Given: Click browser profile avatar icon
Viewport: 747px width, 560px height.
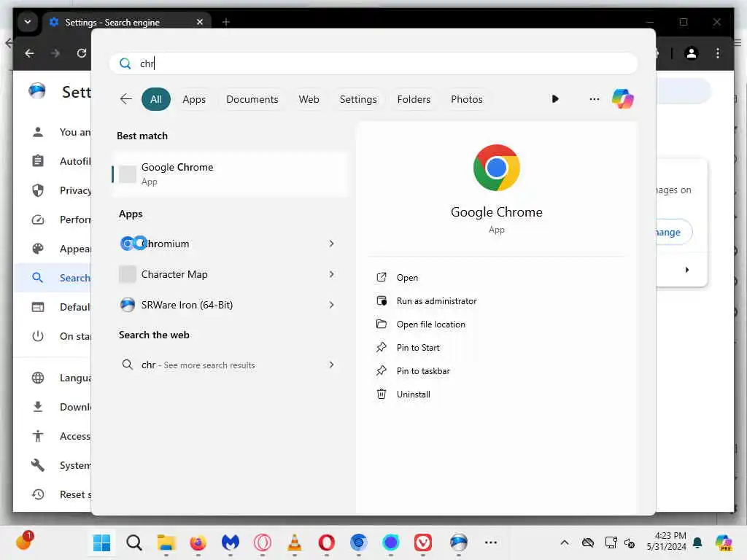Looking at the screenshot, I should [692, 52].
